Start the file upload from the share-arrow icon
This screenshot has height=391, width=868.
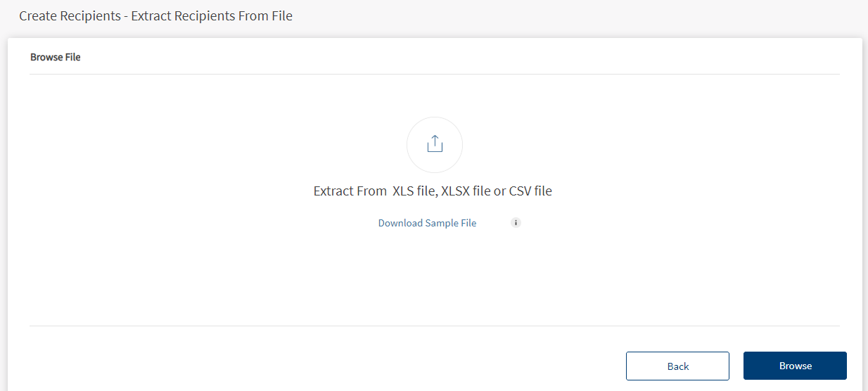pyautogui.click(x=435, y=144)
